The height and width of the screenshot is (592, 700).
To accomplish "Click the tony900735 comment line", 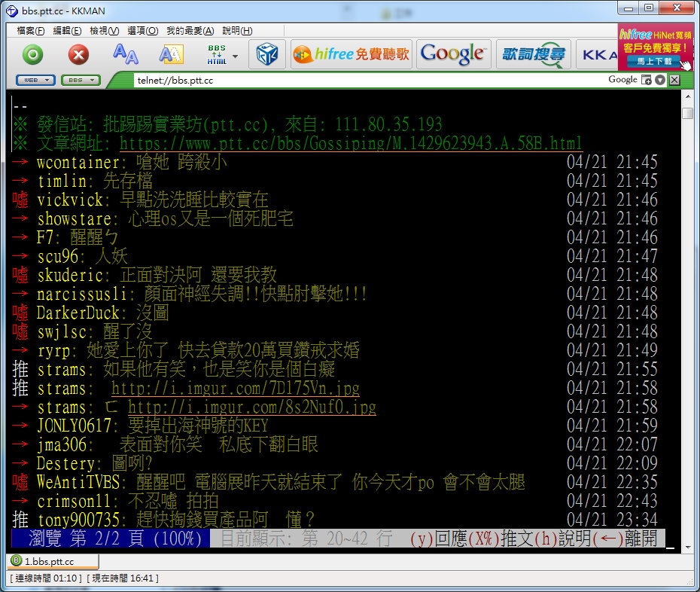I will click(x=335, y=520).
